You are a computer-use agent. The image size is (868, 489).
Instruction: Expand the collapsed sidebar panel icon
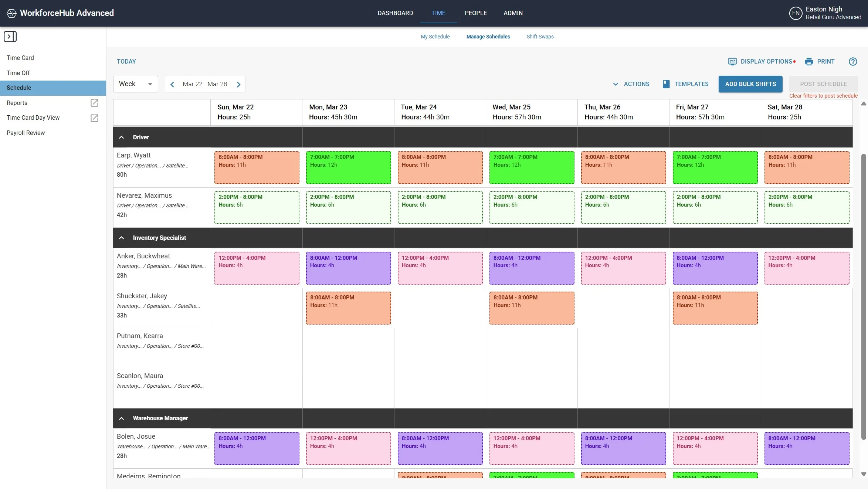[10, 37]
